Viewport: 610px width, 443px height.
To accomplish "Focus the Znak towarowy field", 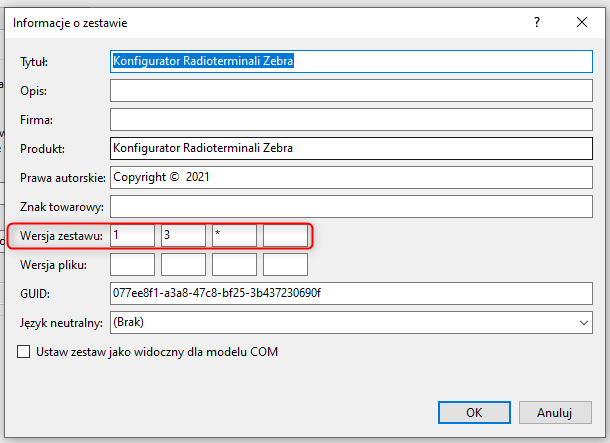I will coord(350,207).
